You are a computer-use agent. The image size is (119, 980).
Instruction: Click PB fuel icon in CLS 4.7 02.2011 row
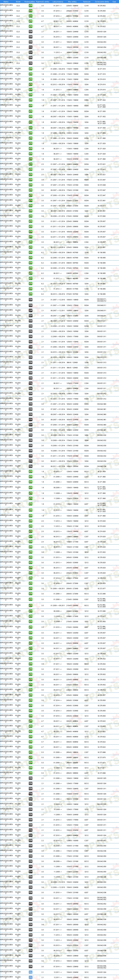30,21
